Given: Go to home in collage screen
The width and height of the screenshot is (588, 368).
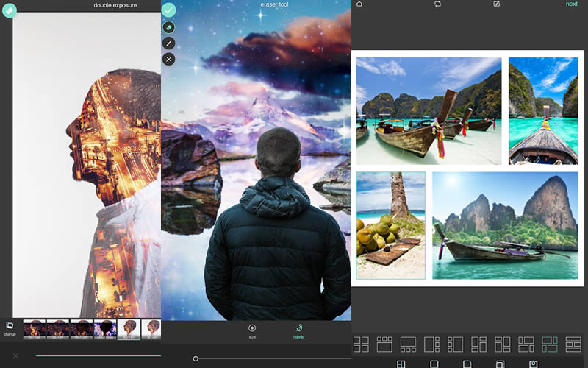Looking at the screenshot, I should [x=359, y=4].
